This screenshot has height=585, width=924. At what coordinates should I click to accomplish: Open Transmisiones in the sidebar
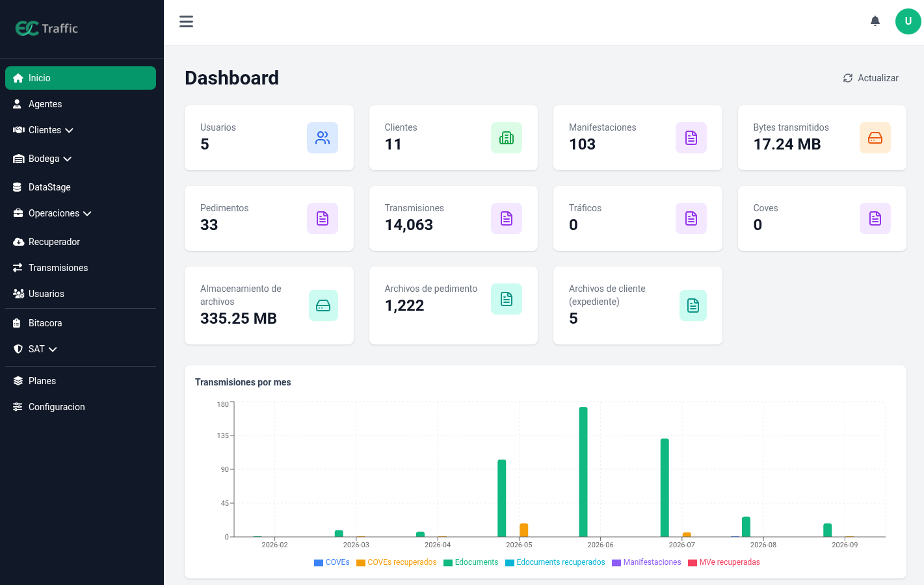[x=81, y=268]
